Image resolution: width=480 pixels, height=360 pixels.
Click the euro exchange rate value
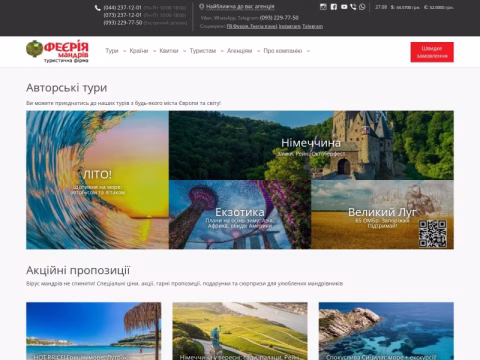click(x=439, y=7)
